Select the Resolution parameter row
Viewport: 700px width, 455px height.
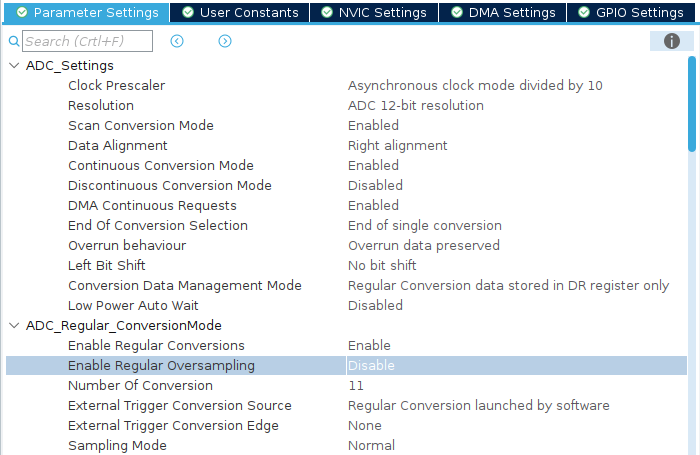click(346, 105)
